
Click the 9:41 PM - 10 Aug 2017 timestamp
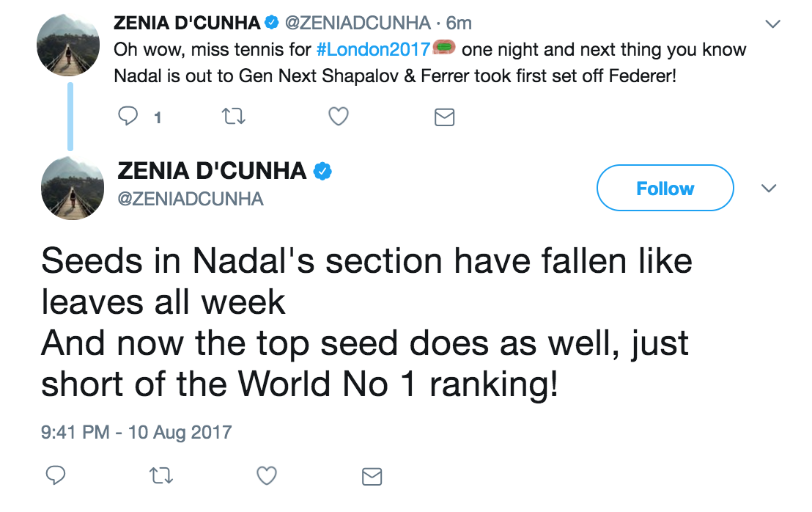[136, 431]
